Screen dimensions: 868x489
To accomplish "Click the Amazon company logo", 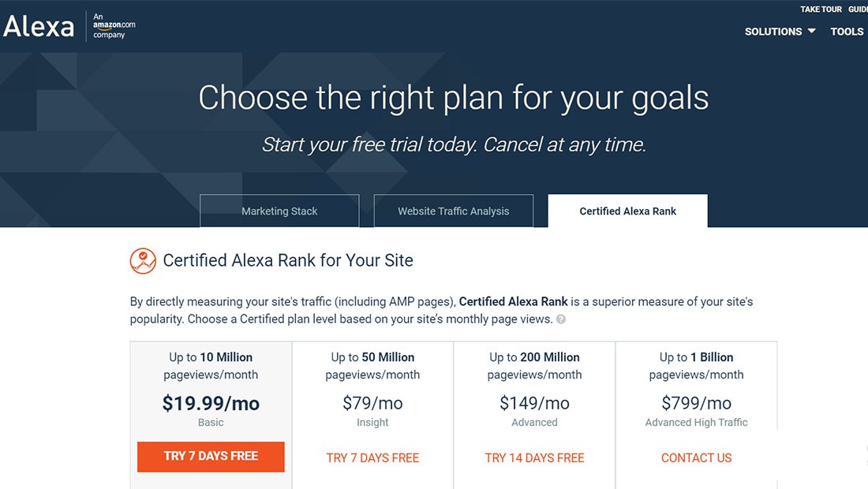I will coord(114,25).
